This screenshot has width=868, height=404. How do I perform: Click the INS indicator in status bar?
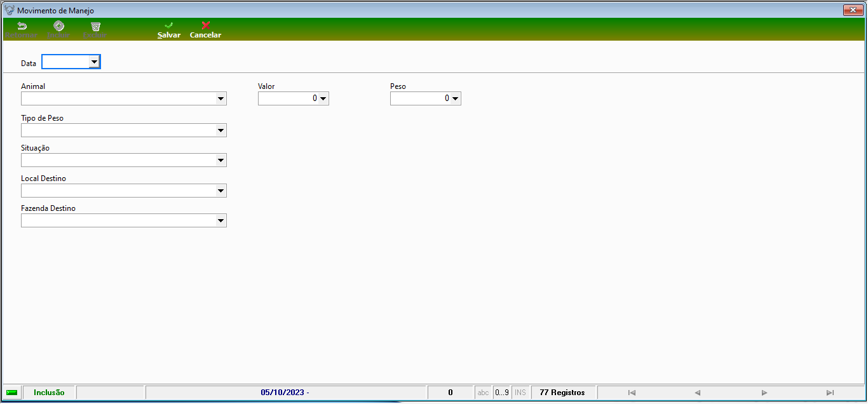tap(520, 393)
